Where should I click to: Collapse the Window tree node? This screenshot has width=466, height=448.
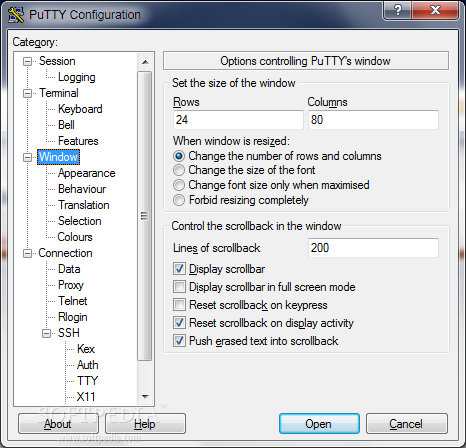27,157
